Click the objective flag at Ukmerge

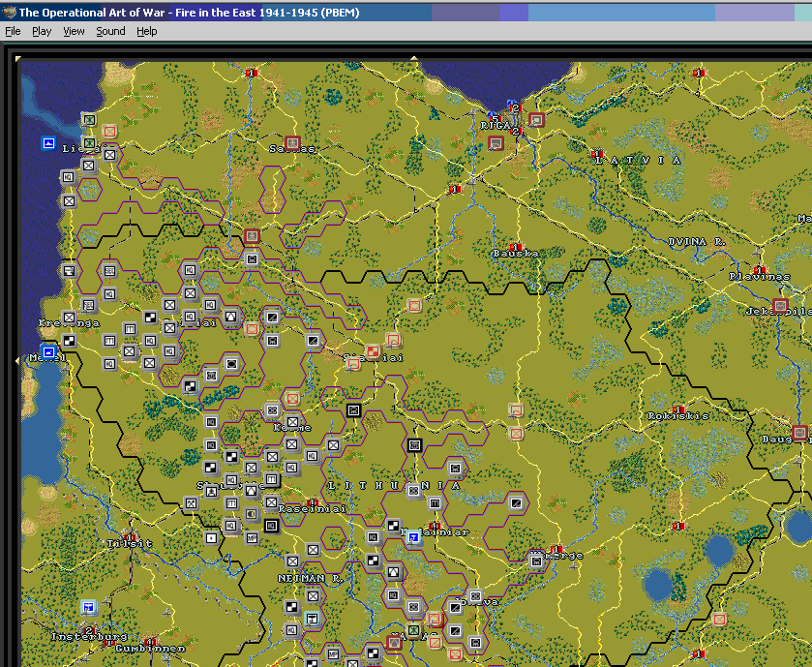556,548
